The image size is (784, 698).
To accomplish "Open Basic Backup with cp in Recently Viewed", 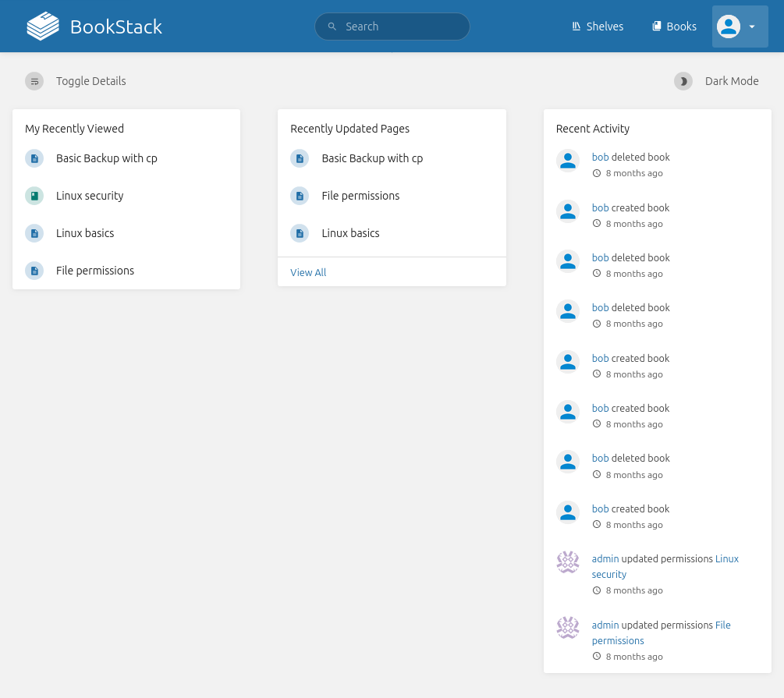I will [x=107, y=158].
